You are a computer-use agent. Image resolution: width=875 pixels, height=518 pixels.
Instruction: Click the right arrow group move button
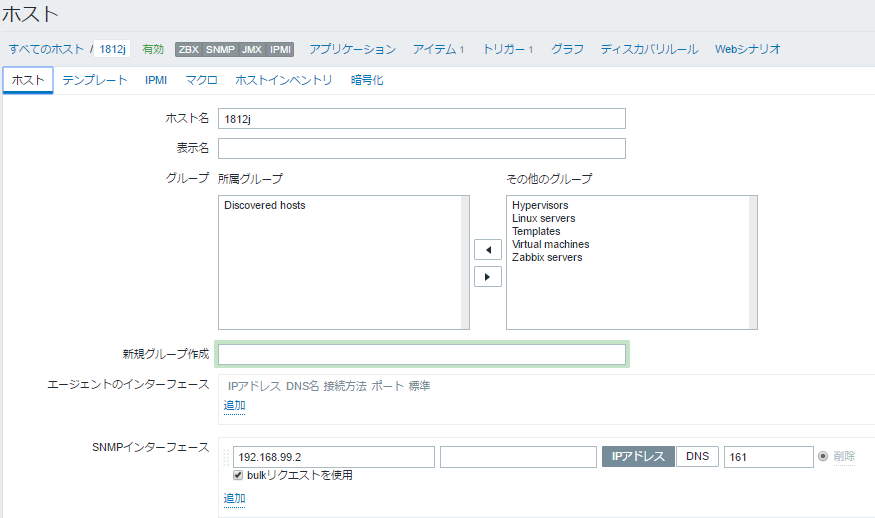pos(488,276)
